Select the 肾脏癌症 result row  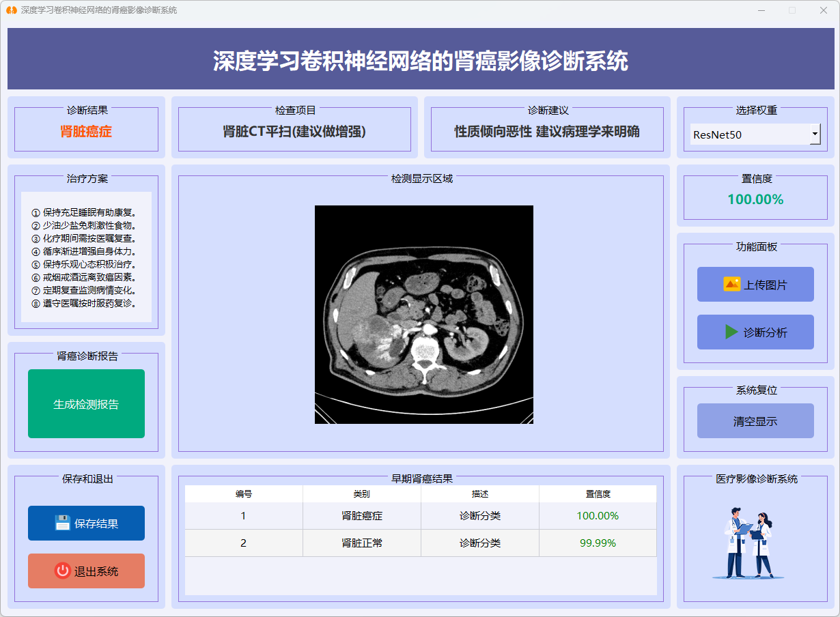[362, 516]
